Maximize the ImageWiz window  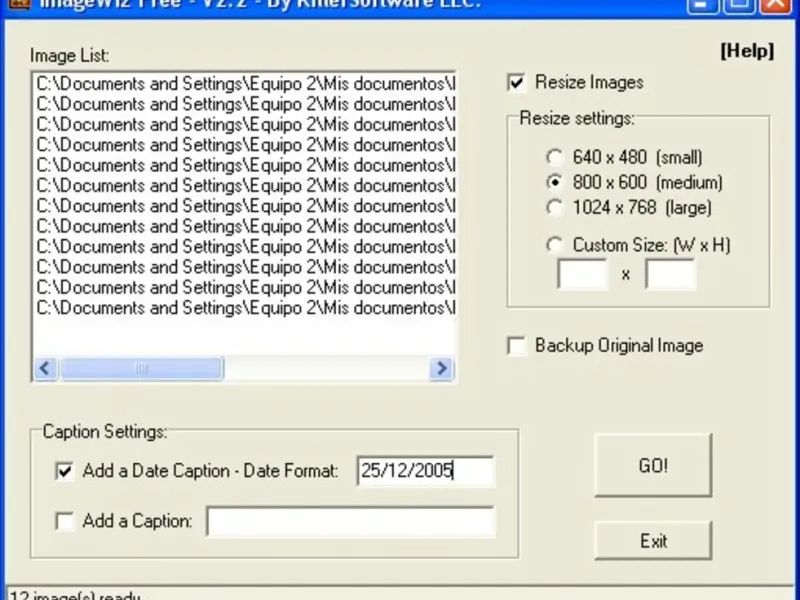pyautogui.click(x=739, y=5)
